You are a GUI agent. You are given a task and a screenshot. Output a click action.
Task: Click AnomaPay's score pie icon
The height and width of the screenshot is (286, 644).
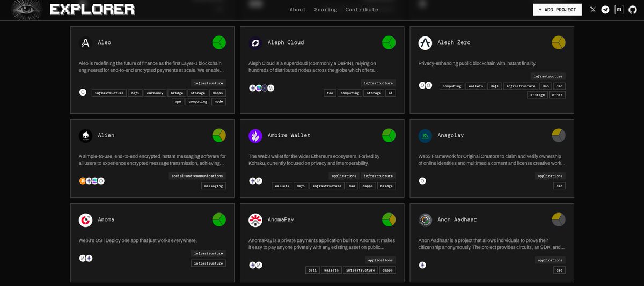pos(389,219)
